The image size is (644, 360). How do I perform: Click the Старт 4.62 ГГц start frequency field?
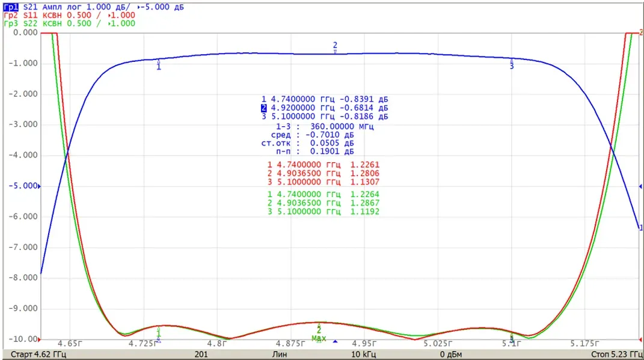[x=38, y=354]
